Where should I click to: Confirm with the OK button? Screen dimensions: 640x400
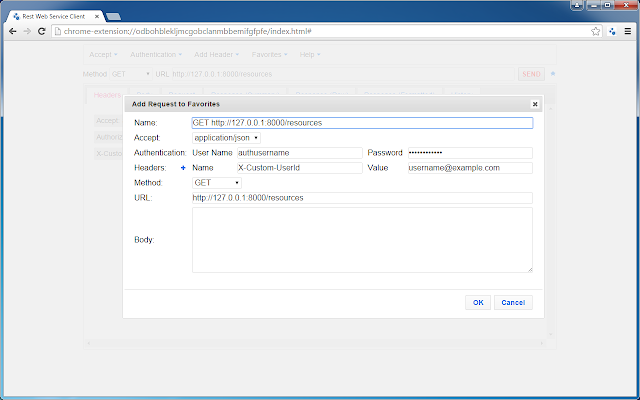click(x=478, y=302)
